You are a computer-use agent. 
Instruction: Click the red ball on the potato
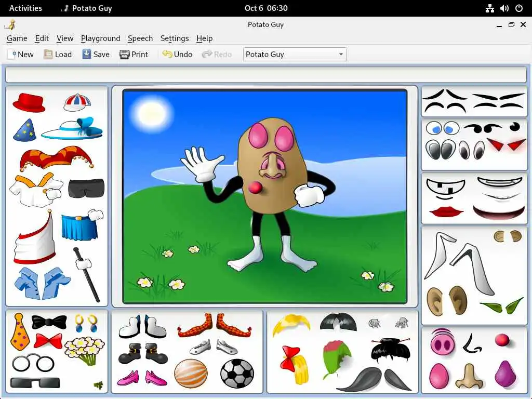tap(255, 187)
